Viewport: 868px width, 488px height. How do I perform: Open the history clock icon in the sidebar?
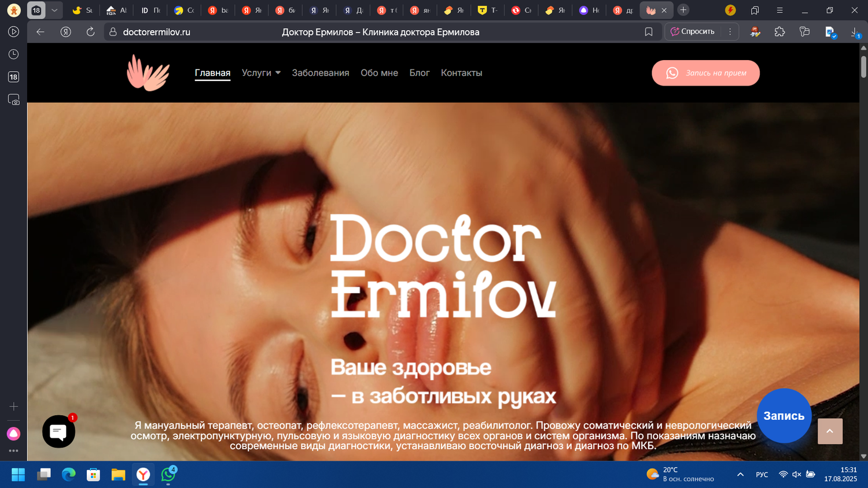click(x=13, y=53)
